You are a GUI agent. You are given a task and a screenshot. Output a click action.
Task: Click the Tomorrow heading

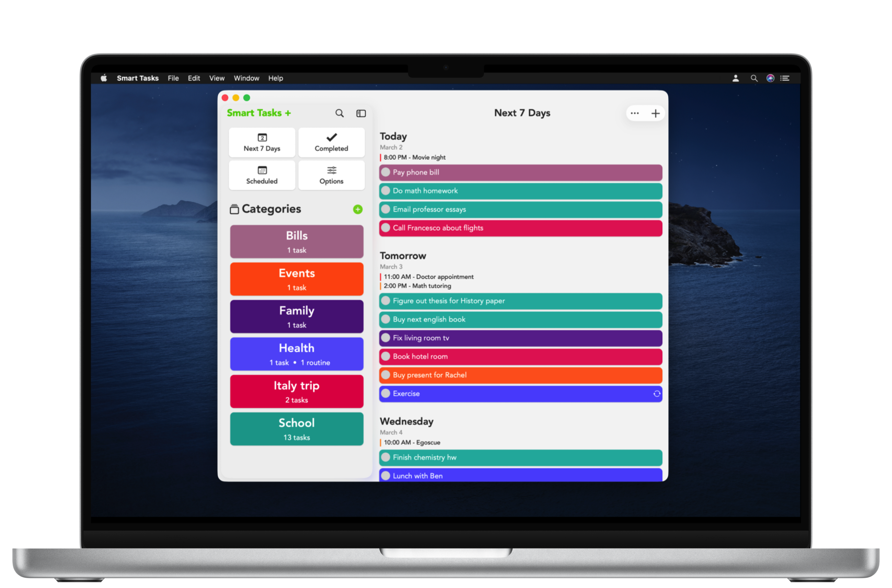tap(403, 256)
